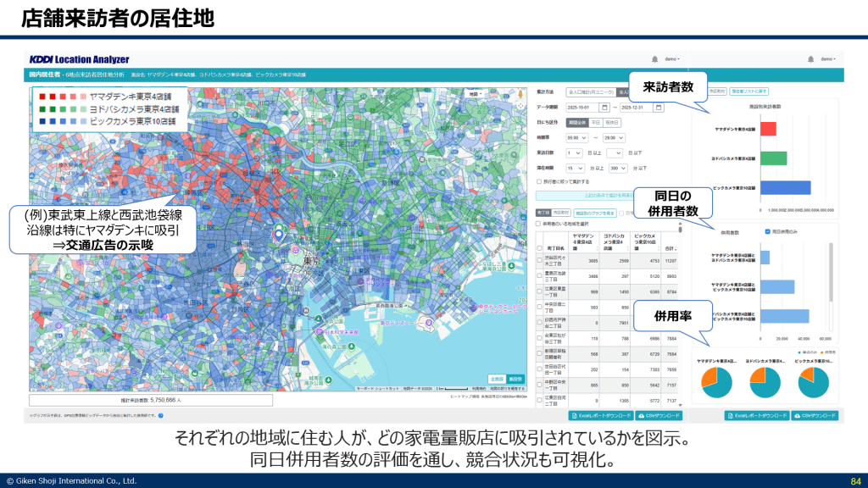Switch to 町丁目 tab

(543, 213)
